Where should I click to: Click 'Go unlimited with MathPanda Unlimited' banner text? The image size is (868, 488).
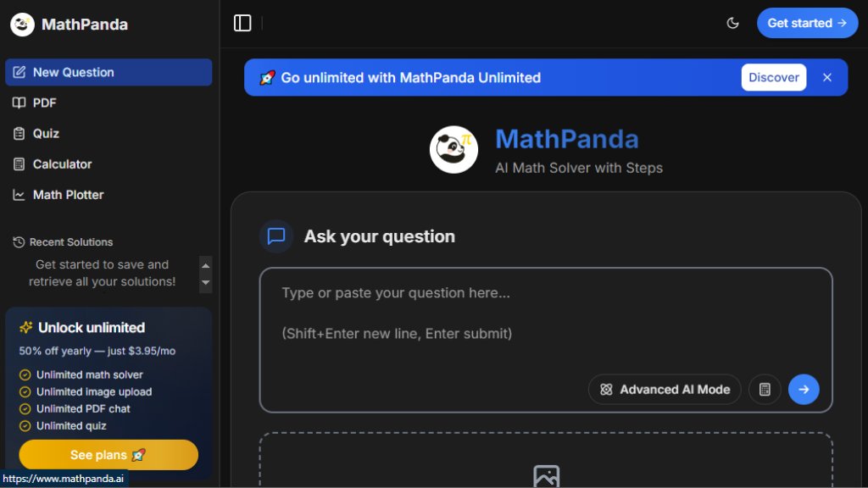pos(411,78)
